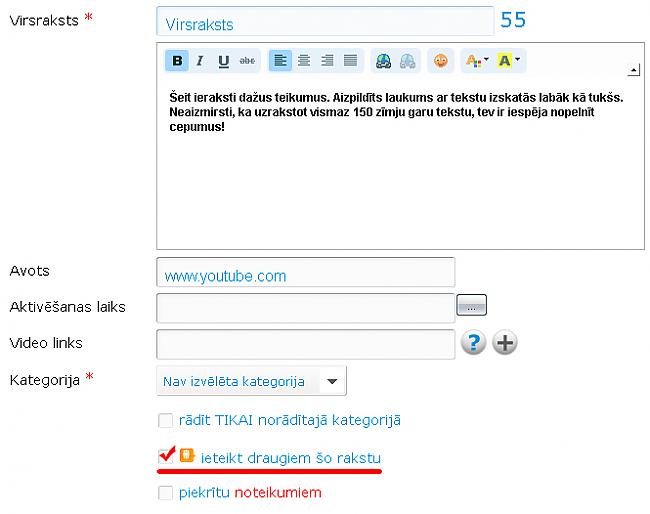Check the 'piekrītu noteikumiem' checkbox
650x514 pixels.
[165, 493]
